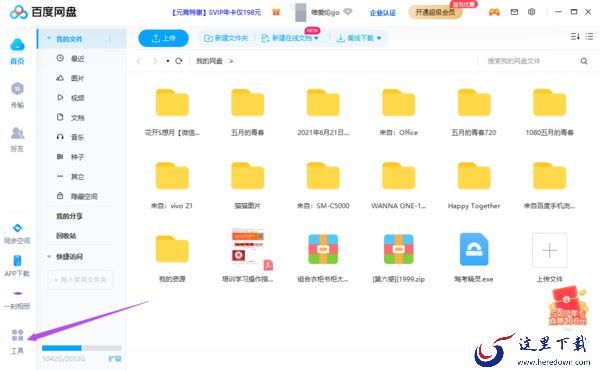Click the user avatar picture
600x370 pixels.
pyautogui.click(x=301, y=13)
